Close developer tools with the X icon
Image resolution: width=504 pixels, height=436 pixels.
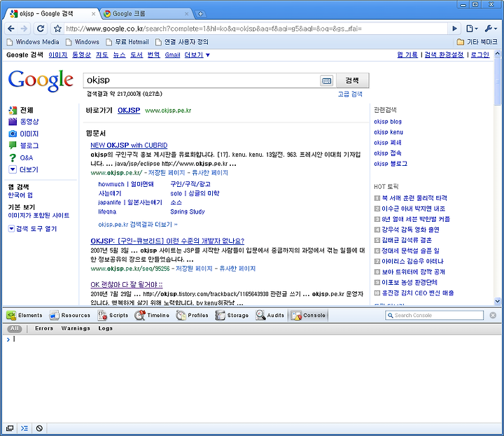click(x=493, y=316)
